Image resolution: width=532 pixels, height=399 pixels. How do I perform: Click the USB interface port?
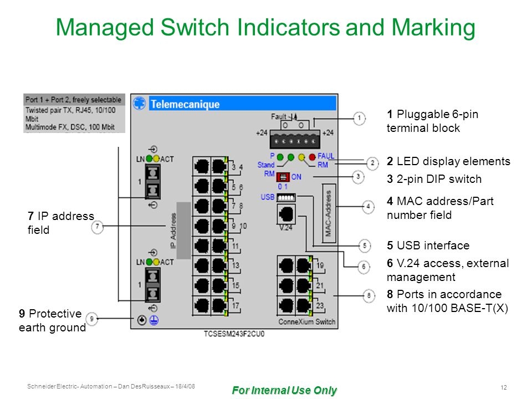pyautogui.click(x=286, y=197)
